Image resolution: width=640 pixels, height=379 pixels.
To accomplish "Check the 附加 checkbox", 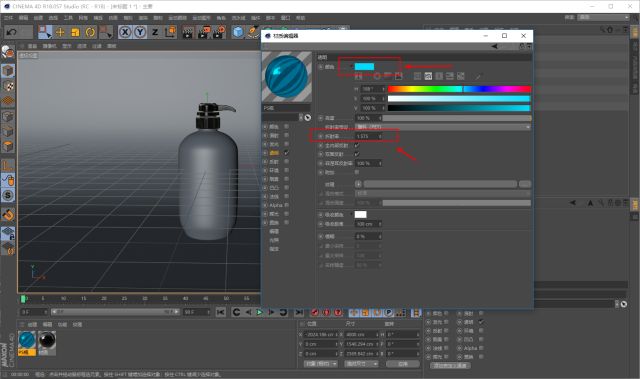I will pyautogui.click(x=357, y=172).
